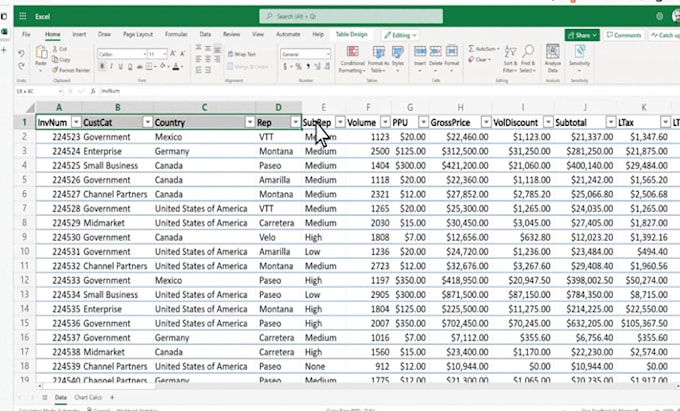Viewport: 680px width, 411px height.
Task: Apply comma style format
Action: pos(308,66)
